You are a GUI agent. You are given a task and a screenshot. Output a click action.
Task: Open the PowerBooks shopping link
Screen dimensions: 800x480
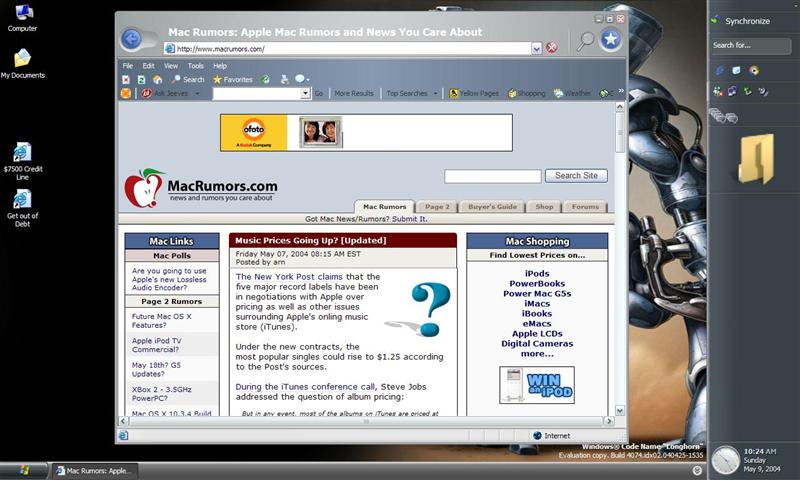pos(537,284)
